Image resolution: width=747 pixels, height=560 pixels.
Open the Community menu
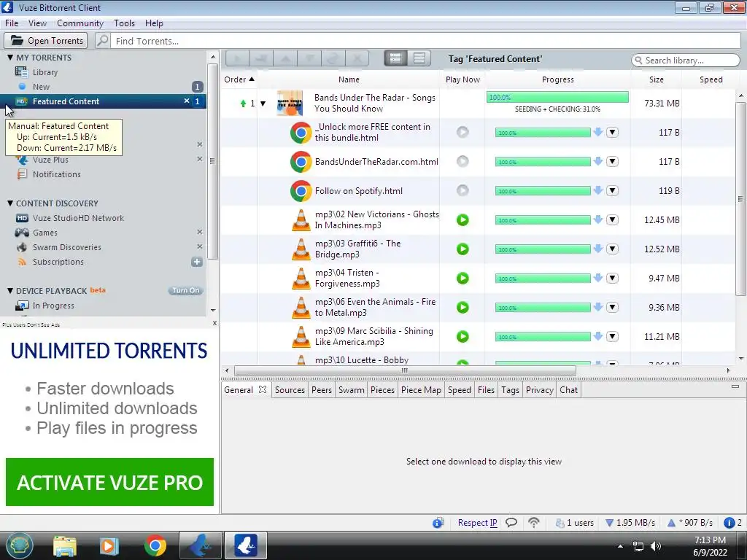pyautogui.click(x=80, y=23)
